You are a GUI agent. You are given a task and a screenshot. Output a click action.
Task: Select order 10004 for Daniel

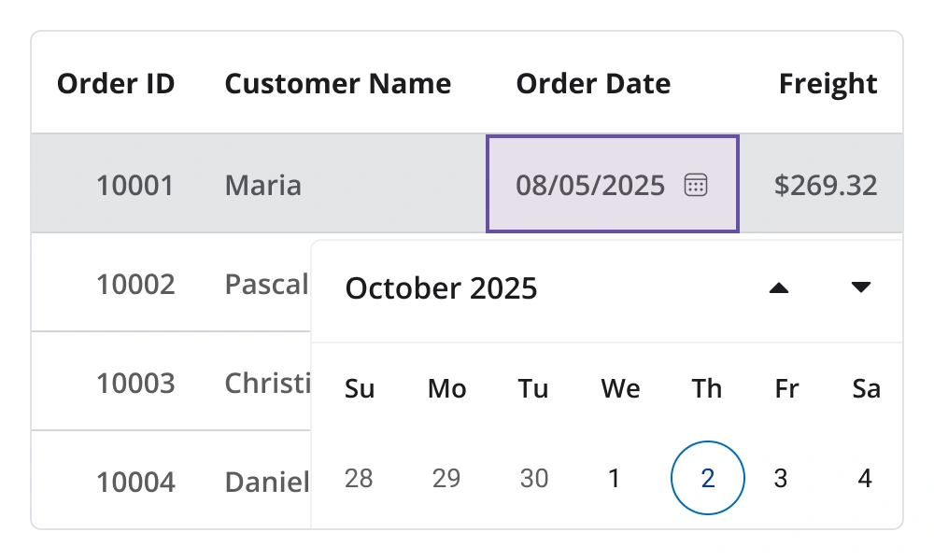(136, 482)
